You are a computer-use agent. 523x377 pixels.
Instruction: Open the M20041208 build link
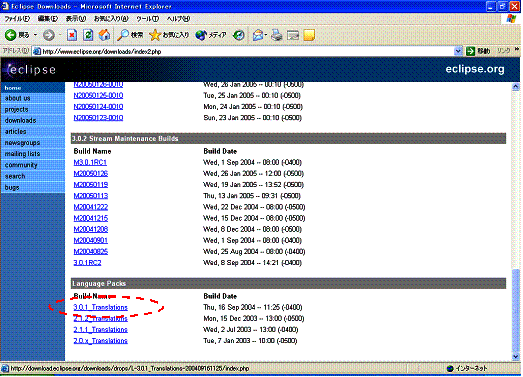click(91, 229)
